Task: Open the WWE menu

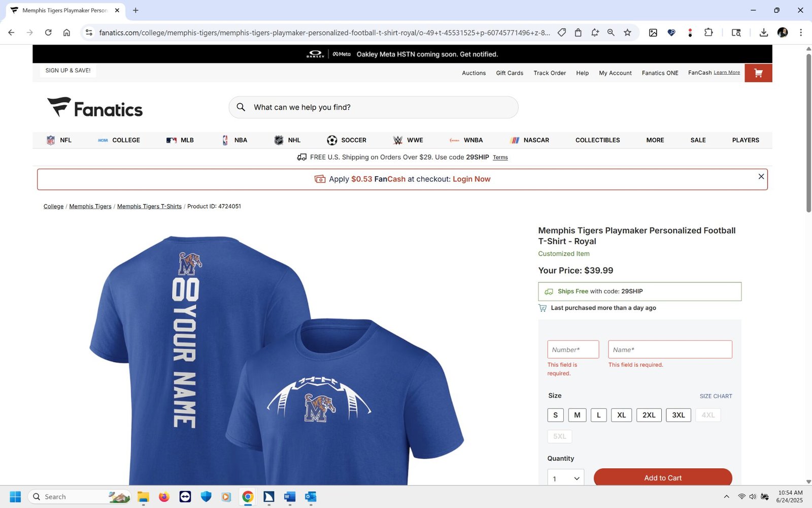Action: (x=408, y=140)
